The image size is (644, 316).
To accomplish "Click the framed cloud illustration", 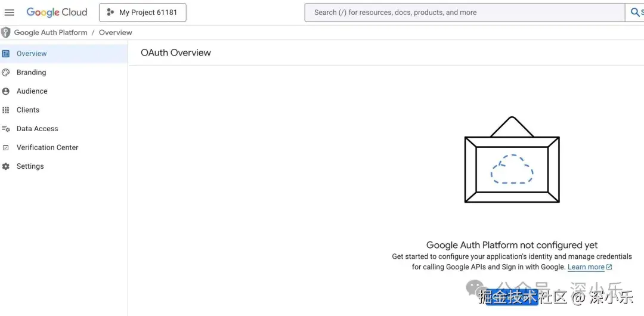I will (x=512, y=161).
